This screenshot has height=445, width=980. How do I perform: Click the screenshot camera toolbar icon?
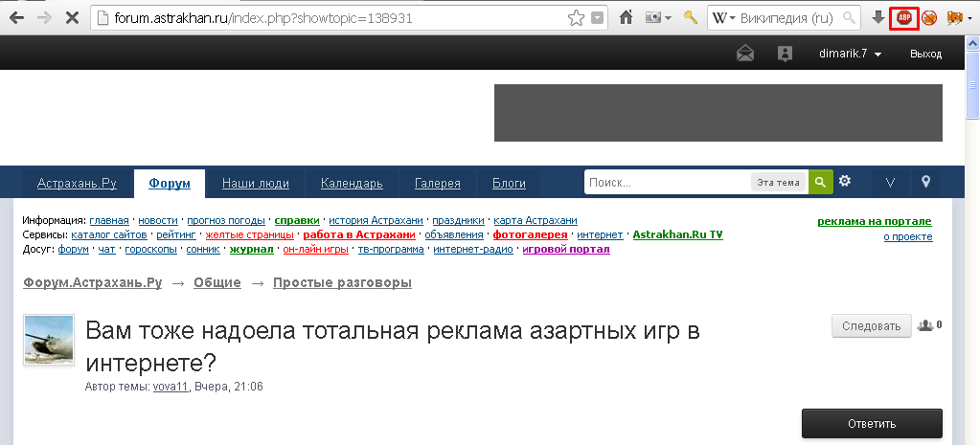click(x=653, y=17)
